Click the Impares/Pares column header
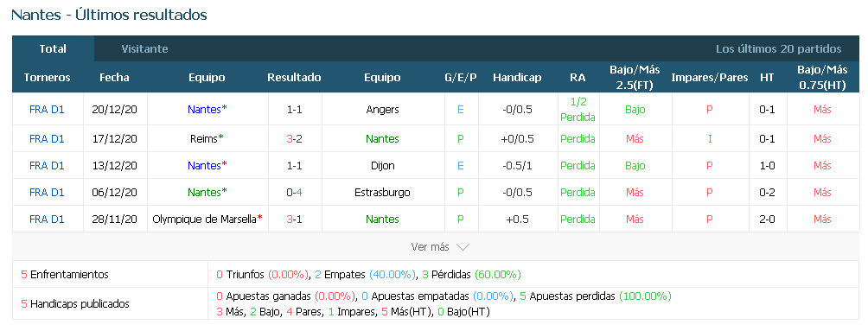Viewport: 868px width, 331px height. tap(710, 78)
